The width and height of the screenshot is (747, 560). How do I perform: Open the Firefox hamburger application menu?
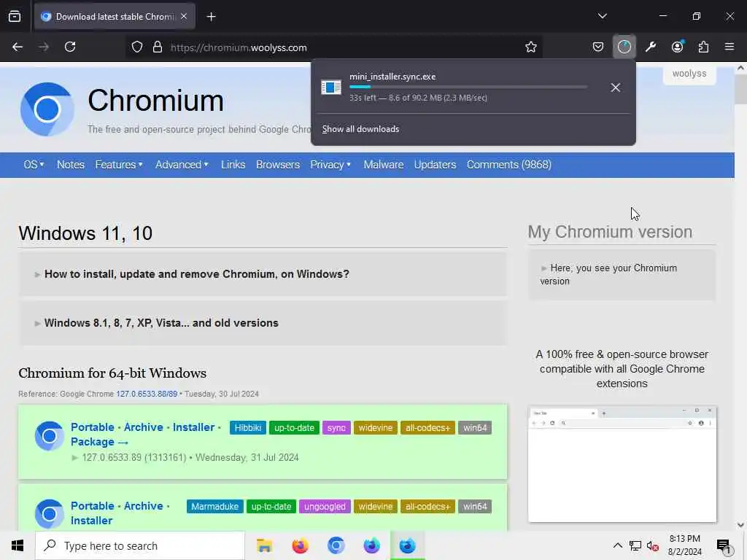click(x=729, y=47)
